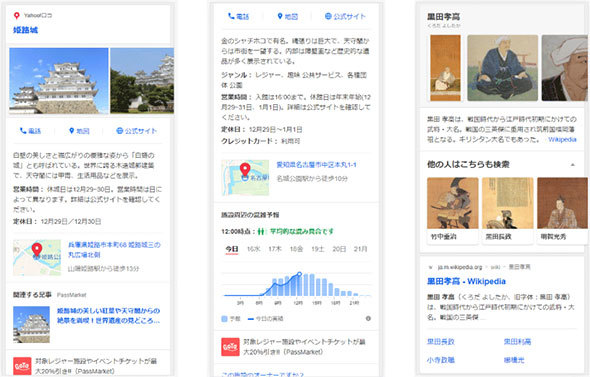The height and width of the screenshot is (377, 590).
Task: Open 公式サイト in the Himeji Castle panel
Action: 137,131
